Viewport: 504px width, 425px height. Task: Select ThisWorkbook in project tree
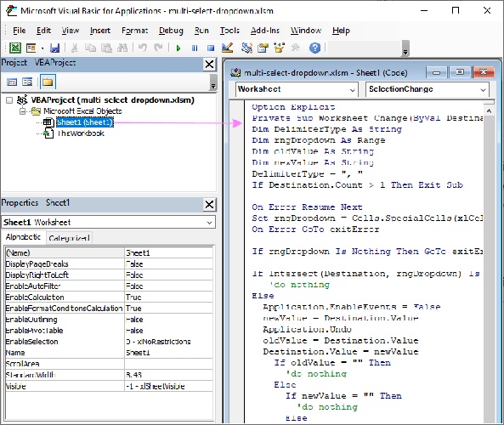(x=81, y=133)
